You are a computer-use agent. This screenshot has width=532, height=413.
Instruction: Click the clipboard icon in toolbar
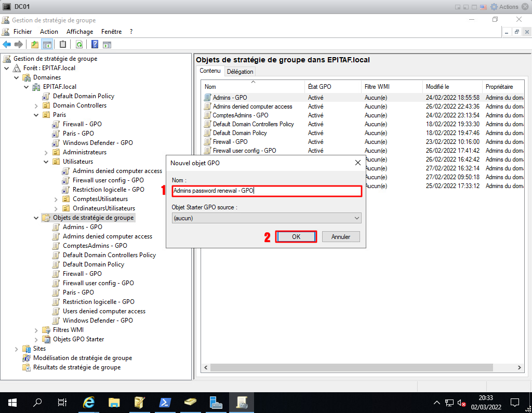(63, 44)
